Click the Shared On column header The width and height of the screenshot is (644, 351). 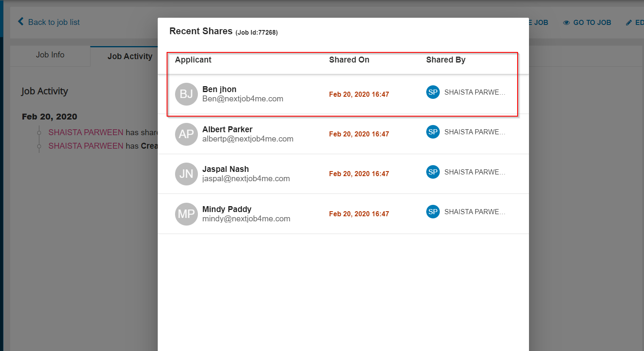tap(349, 60)
